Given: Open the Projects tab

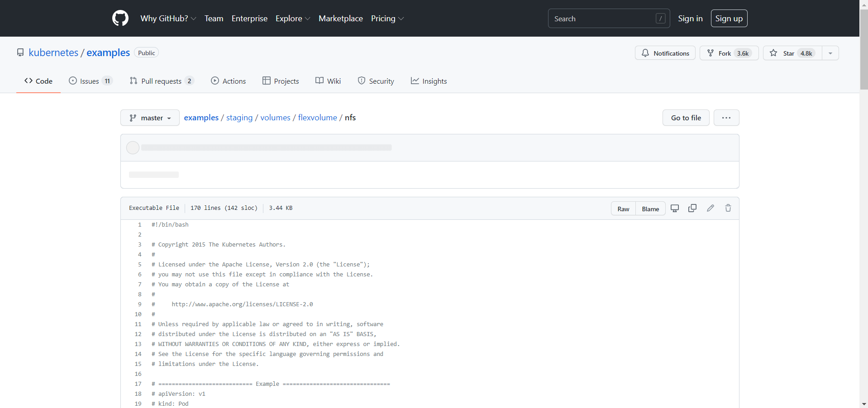Looking at the screenshot, I should coord(281,81).
